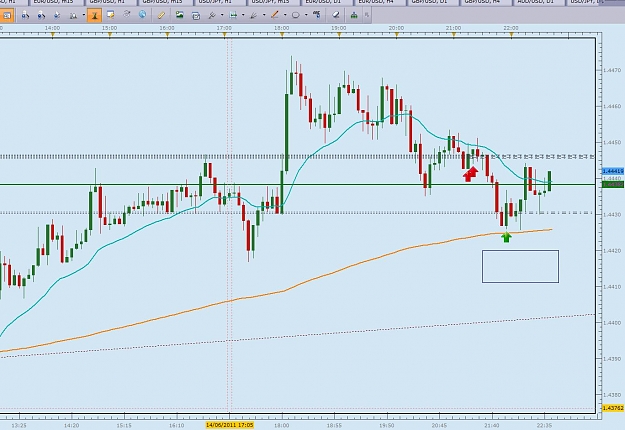The width and height of the screenshot is (625, 430).
Task: Click the refresh arrows toolbar icon
Action: tap(127, 15)
